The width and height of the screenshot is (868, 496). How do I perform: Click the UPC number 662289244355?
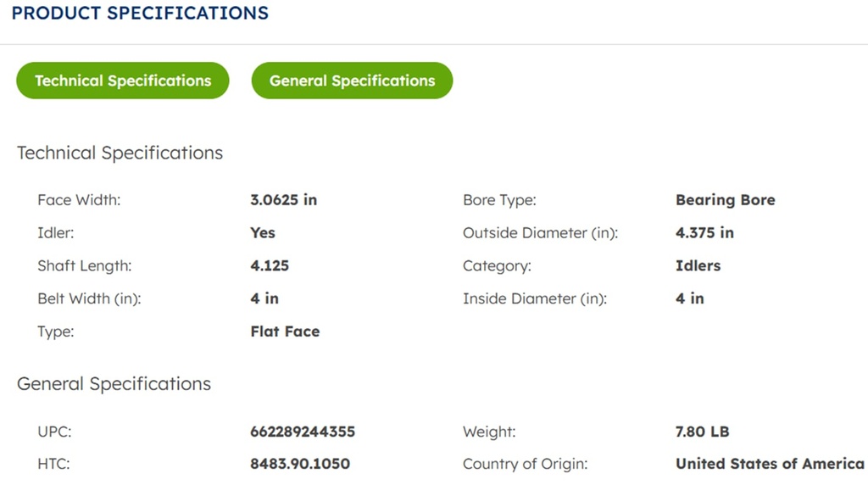pos(303,432)
